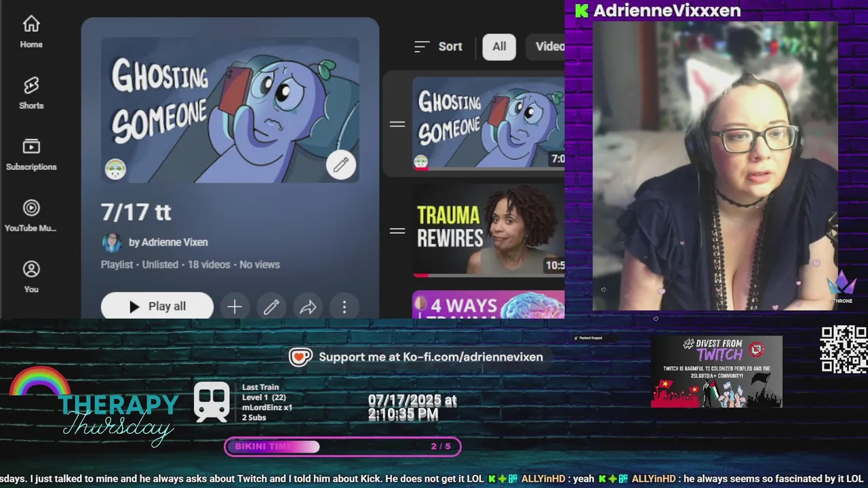Click the Playback Stopped indicator
Viewport: 868px width, 488px height.
coord(588,338)
